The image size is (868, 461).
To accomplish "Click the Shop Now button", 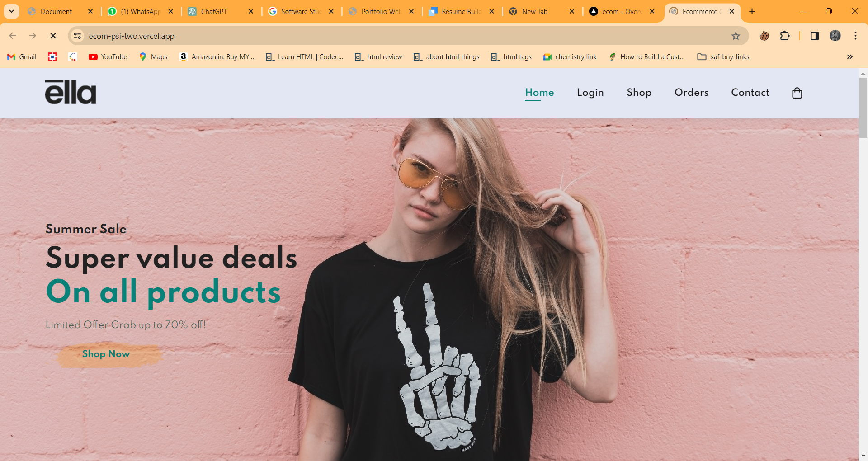I will [106, 354].
